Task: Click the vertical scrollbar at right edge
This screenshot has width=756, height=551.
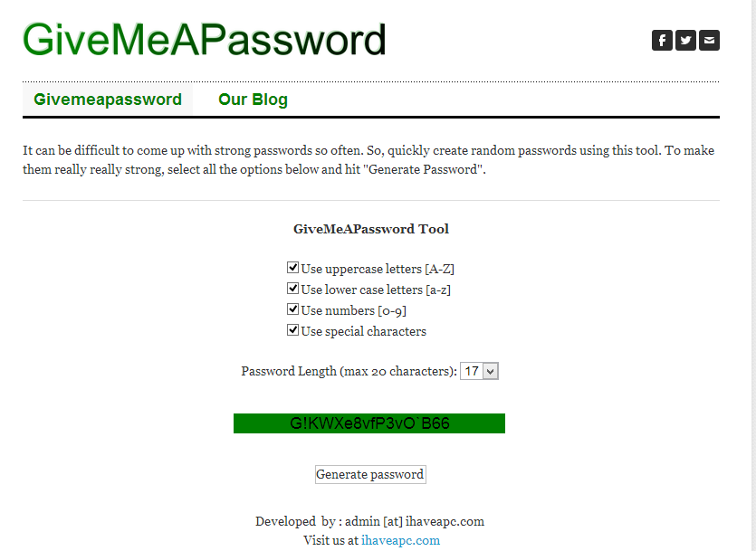Action: coord(753,275)
